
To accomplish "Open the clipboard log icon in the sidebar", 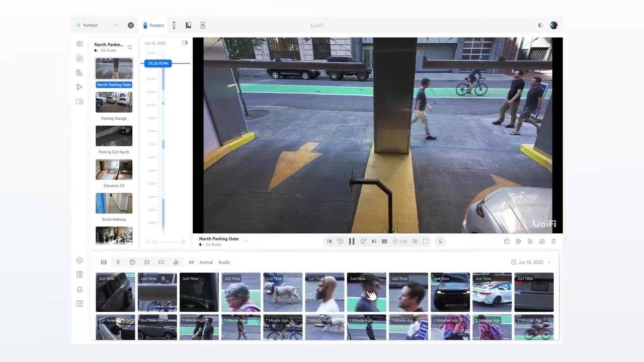I will 79,275.
